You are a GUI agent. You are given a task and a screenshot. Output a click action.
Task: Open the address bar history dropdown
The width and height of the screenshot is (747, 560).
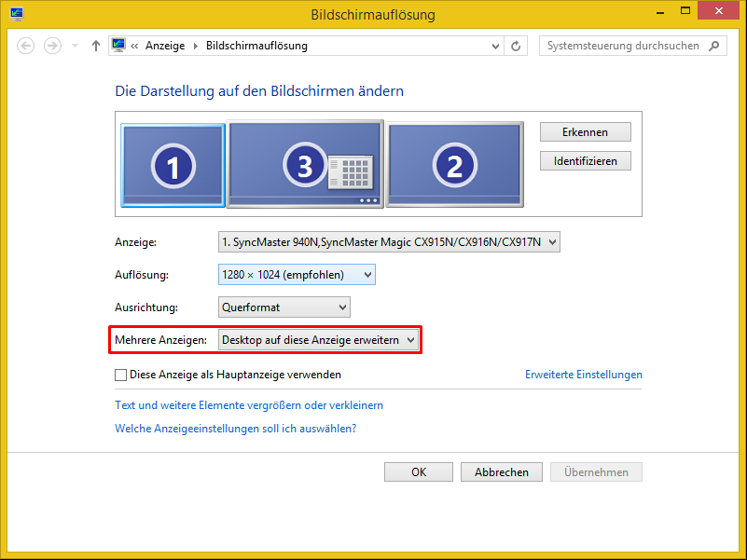point(494,45)
